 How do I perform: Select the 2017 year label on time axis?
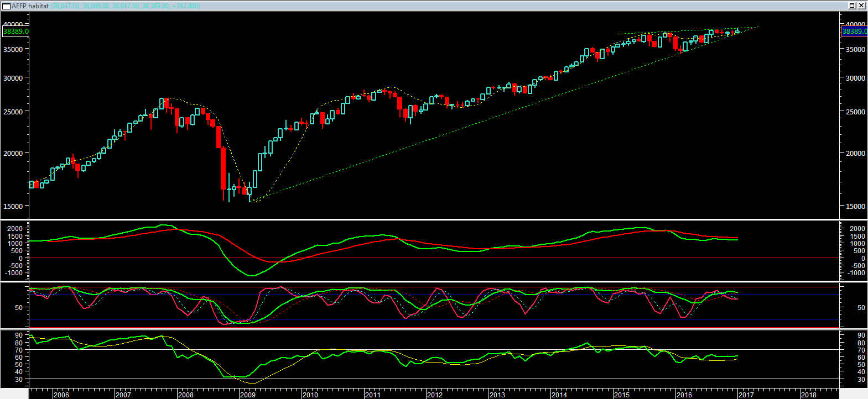tap(746, 395)
